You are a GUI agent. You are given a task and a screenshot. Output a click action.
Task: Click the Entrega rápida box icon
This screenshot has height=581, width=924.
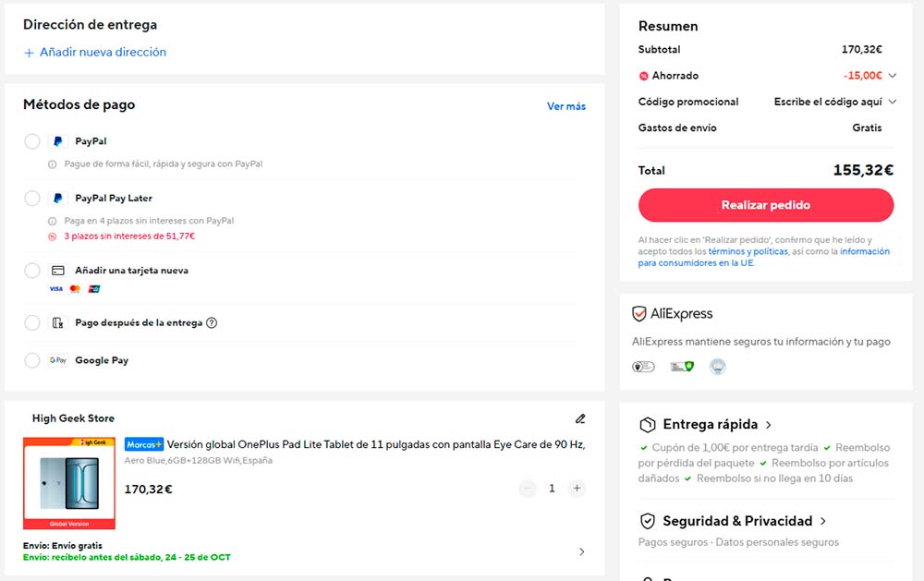pyautogui.click(x=648, y=425)
